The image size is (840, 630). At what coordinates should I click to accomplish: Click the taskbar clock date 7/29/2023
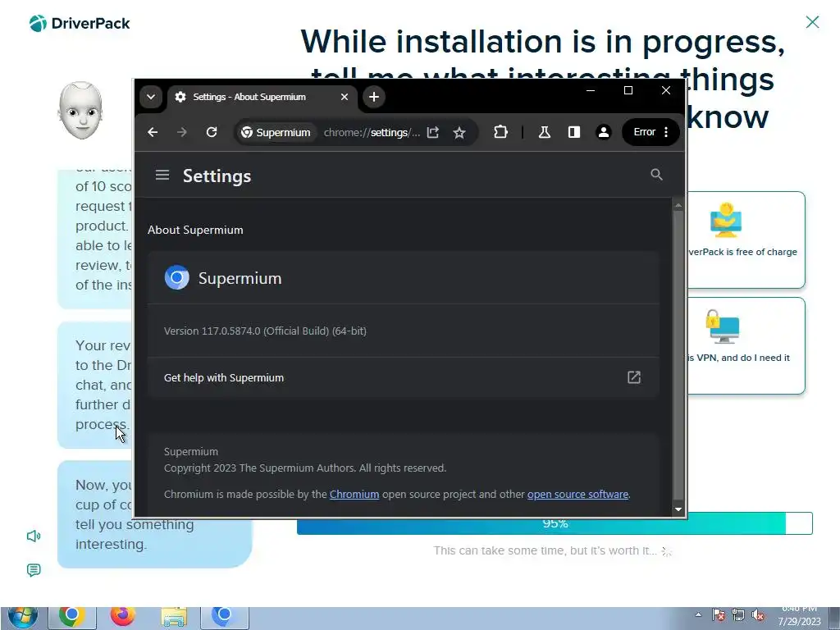[799, 622]
